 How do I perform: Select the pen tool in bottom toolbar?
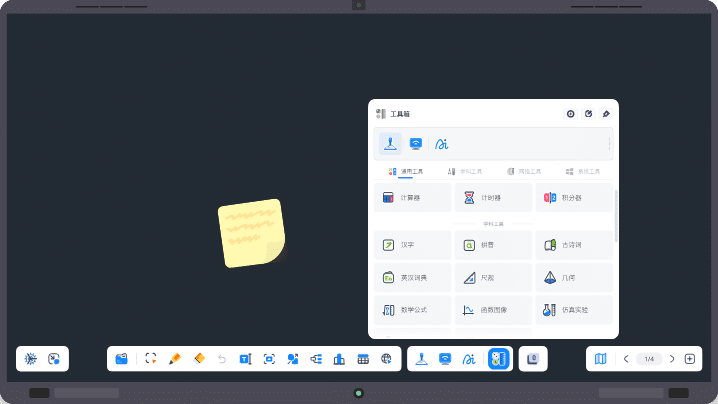pyautogui.click(x=175, y=358)
